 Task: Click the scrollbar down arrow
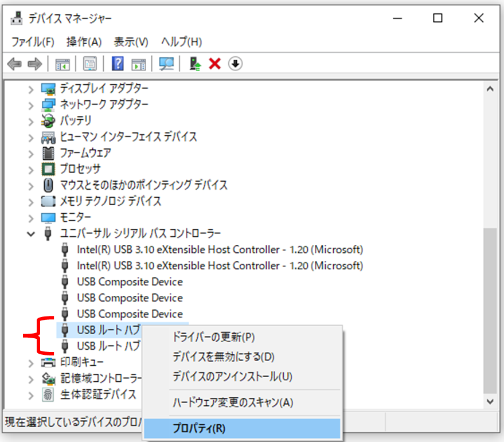tap(490, 401)
